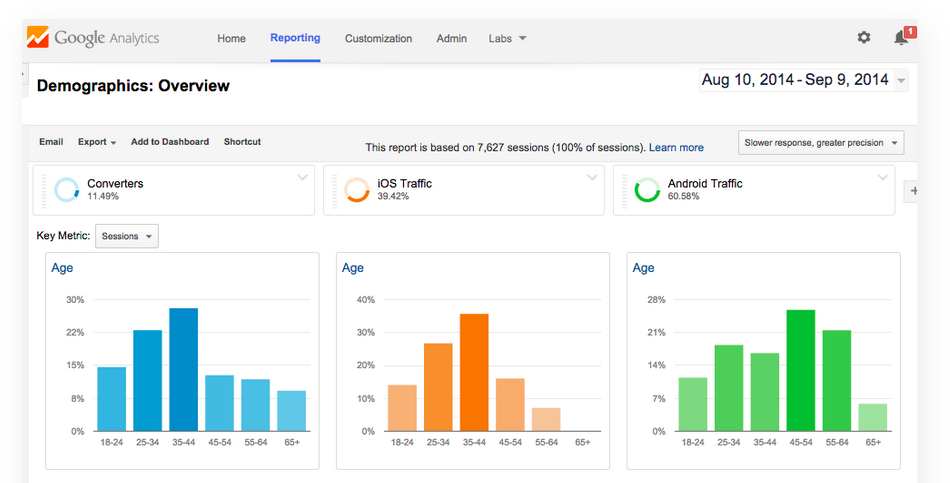Expand the iOS Traffic segment options arrow
This screenshot has width=950, height=483.
(x=592, y=178)
